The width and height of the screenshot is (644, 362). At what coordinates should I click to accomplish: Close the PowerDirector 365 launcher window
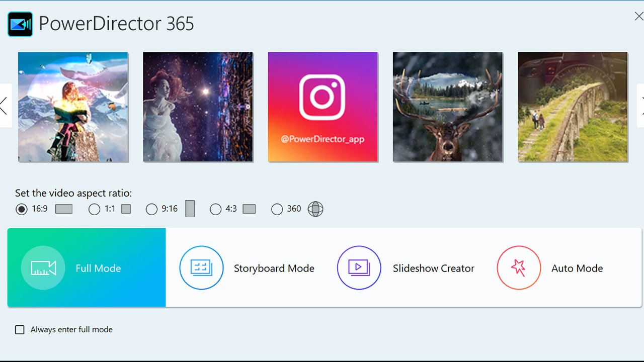[638, 17]
